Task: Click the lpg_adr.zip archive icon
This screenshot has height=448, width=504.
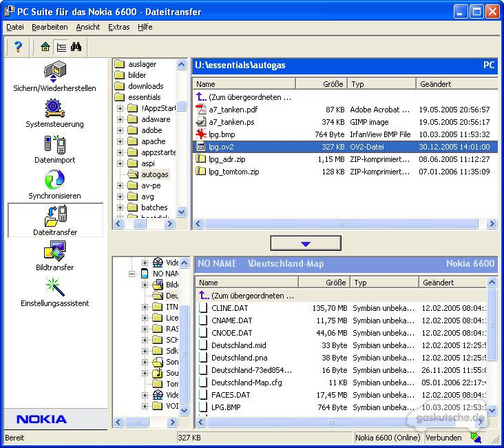Action: pyautogui.click(x=201, y=159)
